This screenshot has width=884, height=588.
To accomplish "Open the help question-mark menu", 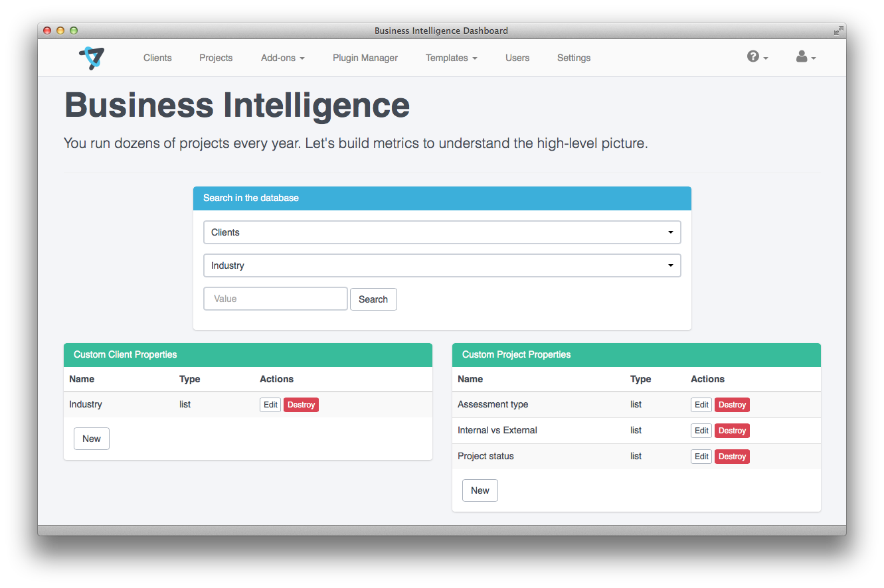I will [757, 57].
